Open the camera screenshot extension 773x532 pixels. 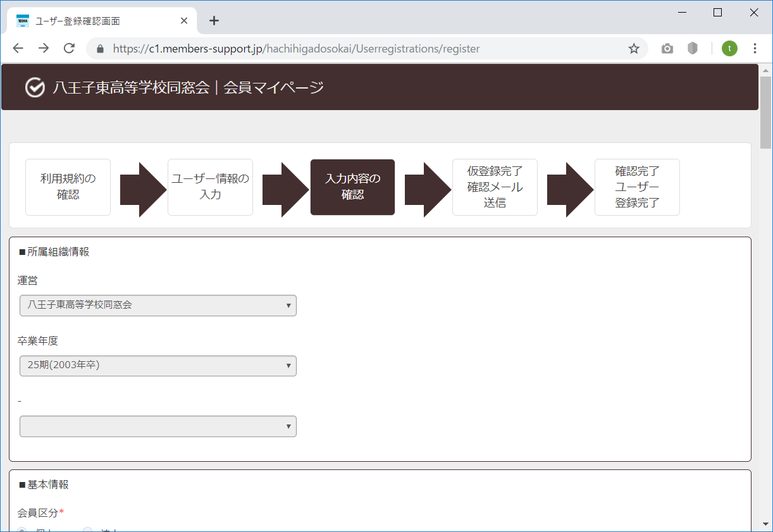click(667, 49)
